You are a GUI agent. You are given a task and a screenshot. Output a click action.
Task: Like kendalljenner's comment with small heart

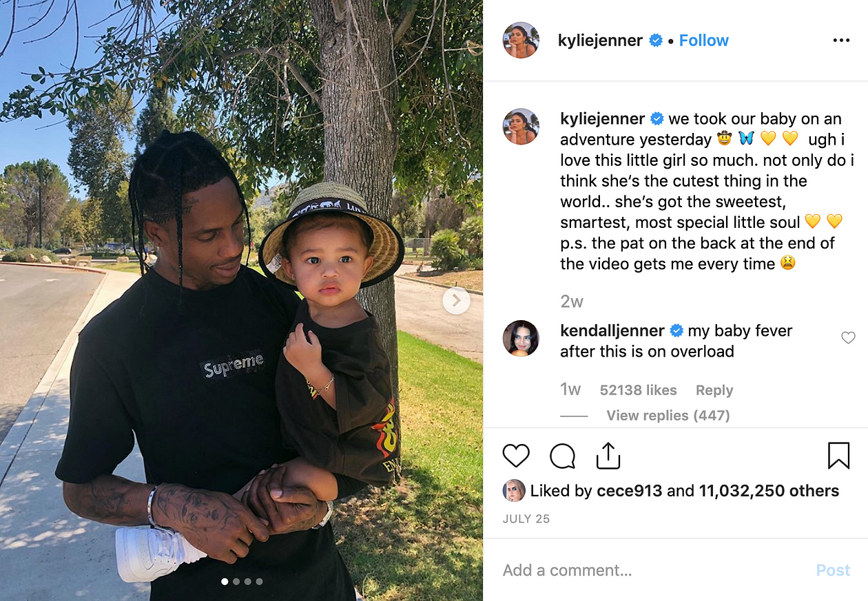[x=848, y=337]
